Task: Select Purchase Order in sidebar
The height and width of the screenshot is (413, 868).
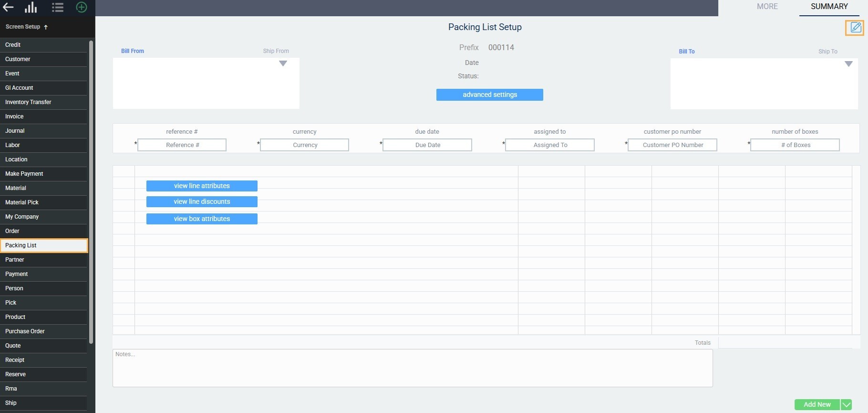Action: click(25, 331)
